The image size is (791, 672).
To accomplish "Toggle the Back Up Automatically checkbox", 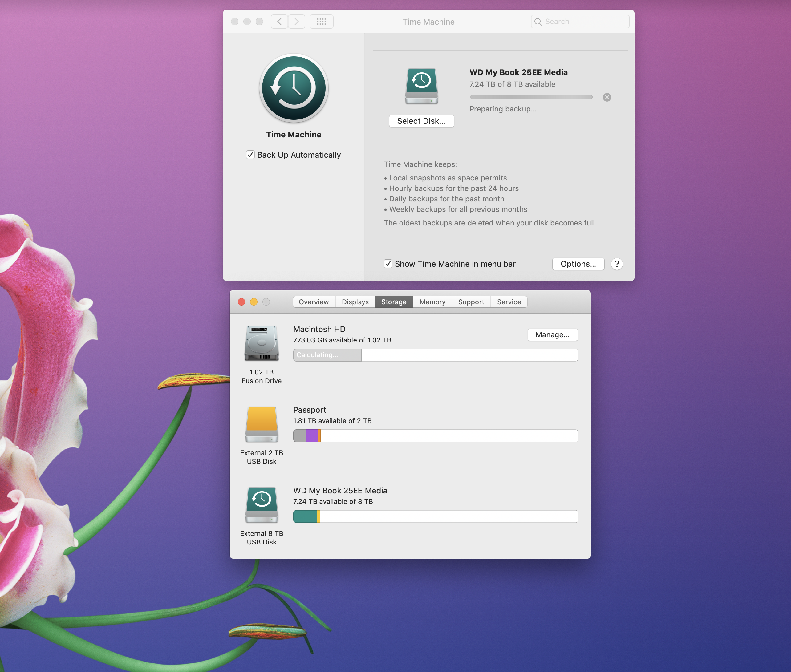I will 250,155.
